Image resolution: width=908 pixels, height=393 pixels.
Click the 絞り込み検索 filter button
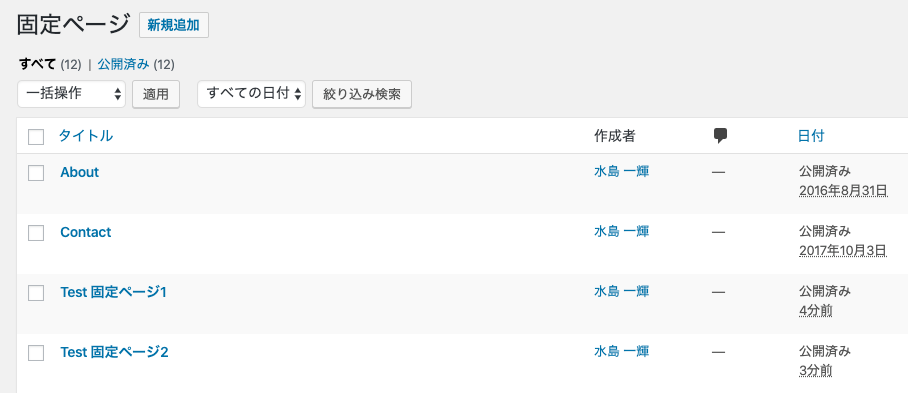[362, 94]
